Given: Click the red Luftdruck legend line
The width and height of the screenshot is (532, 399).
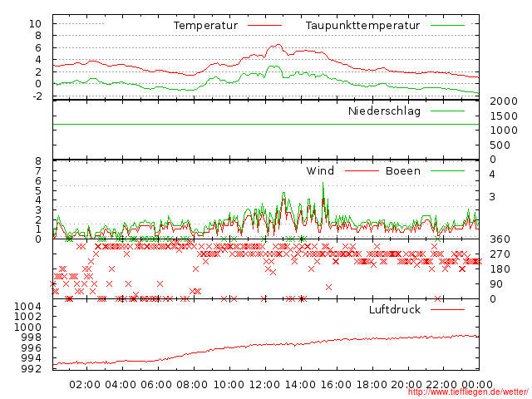Looking at the screenshot, I should click(x=447, y=309).
